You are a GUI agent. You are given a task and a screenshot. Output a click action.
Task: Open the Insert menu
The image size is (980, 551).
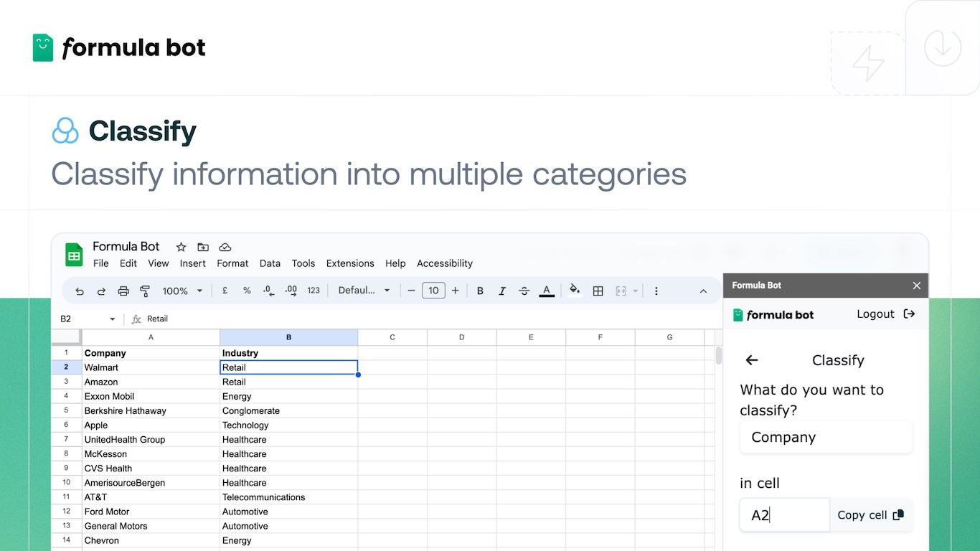click(193, 263)
